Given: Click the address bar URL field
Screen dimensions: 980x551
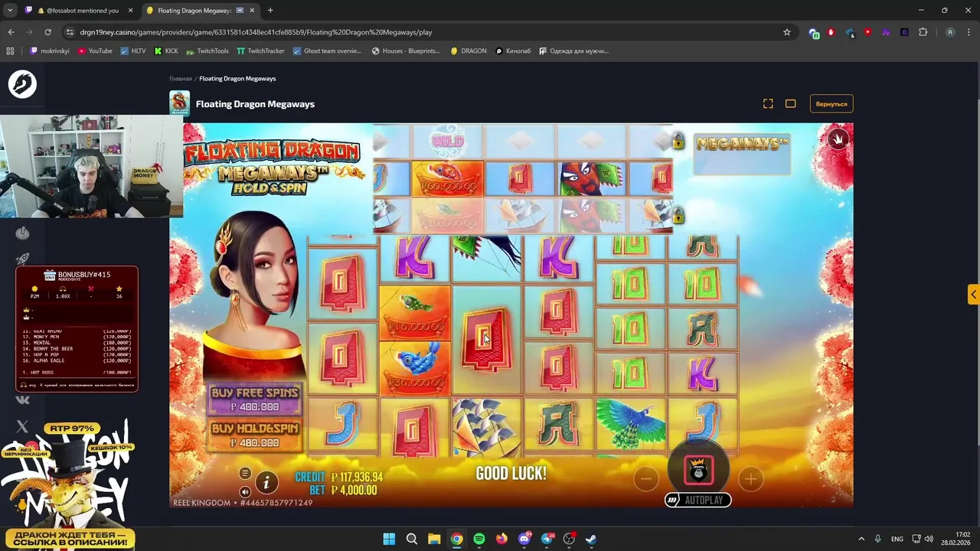Looking at the screenshot, I should click(429, 32).
